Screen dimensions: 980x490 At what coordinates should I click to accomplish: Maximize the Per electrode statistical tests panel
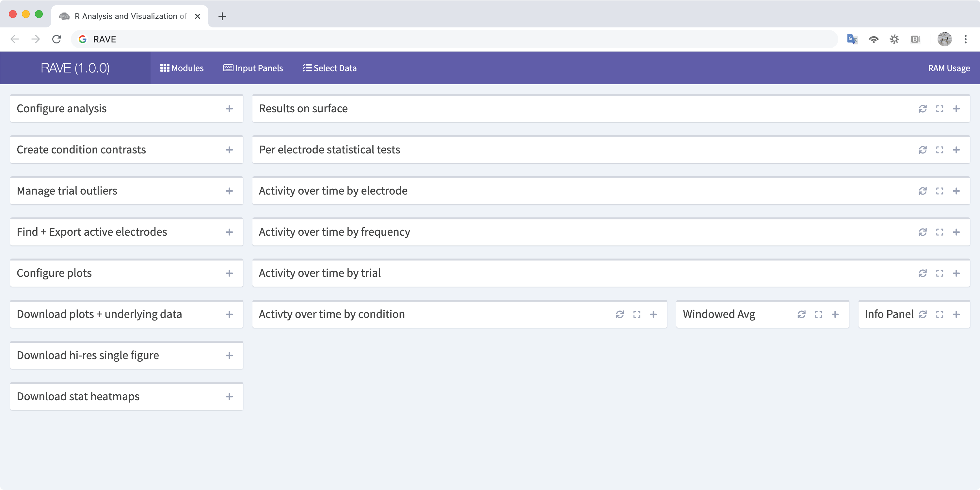[x=939, y=150]
